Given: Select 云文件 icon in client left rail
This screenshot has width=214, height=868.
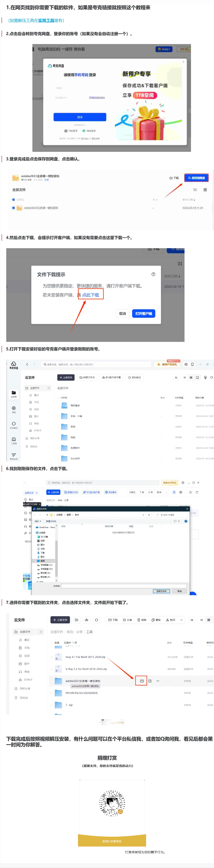Looking at the screenshot, I should [13, 394].
